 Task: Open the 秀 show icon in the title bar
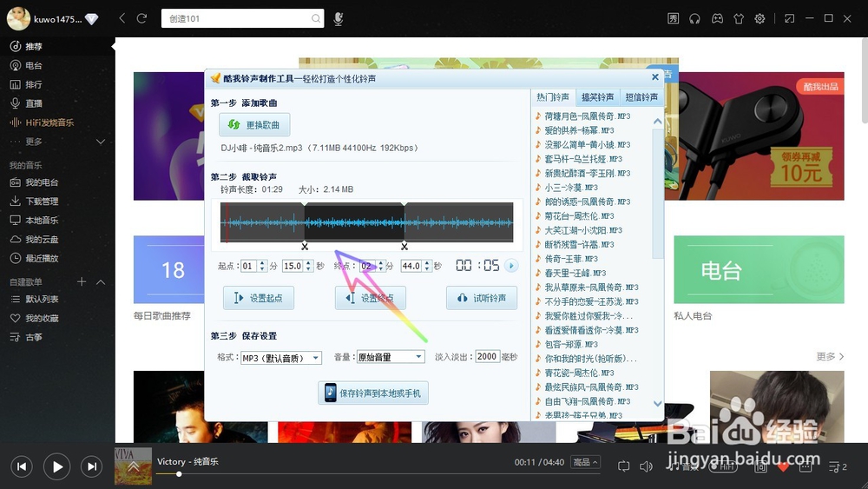pyautogui.click(x=674, y=18)
